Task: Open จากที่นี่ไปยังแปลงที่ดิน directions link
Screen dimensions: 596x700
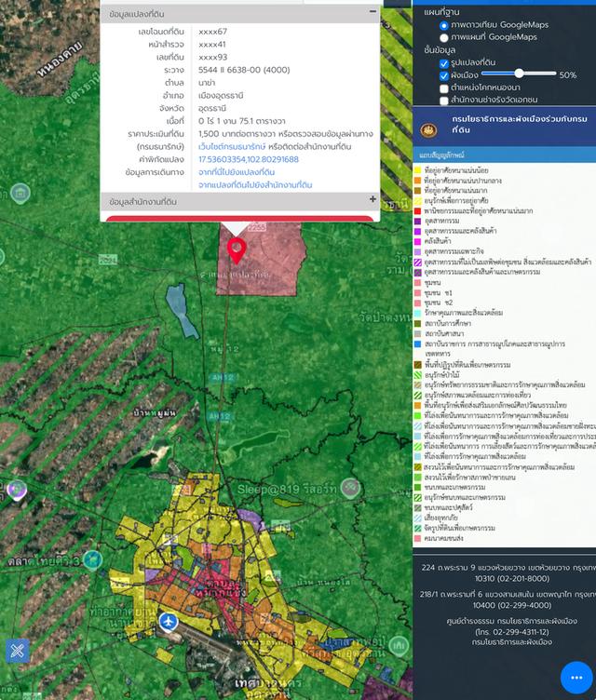Action: pos(236,172)
